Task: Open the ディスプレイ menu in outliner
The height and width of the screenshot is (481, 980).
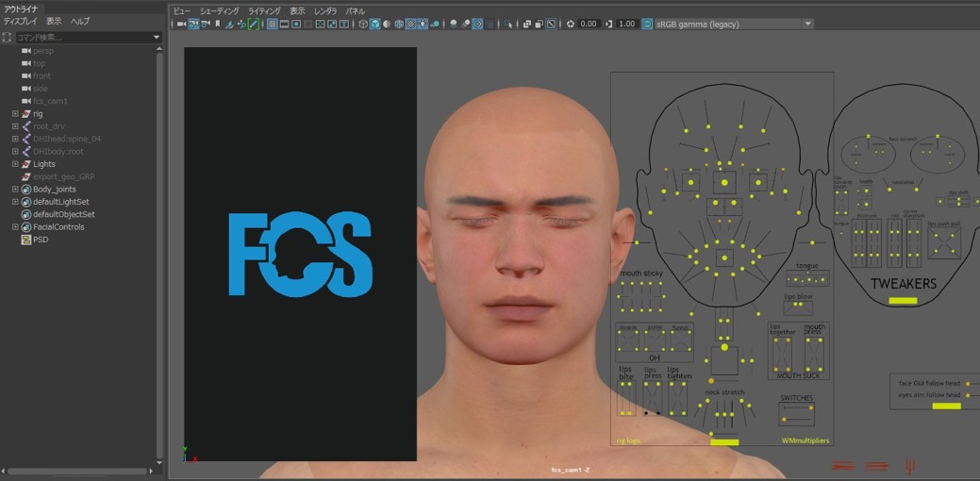Action: pyautogui.click(x=21, y=21)
